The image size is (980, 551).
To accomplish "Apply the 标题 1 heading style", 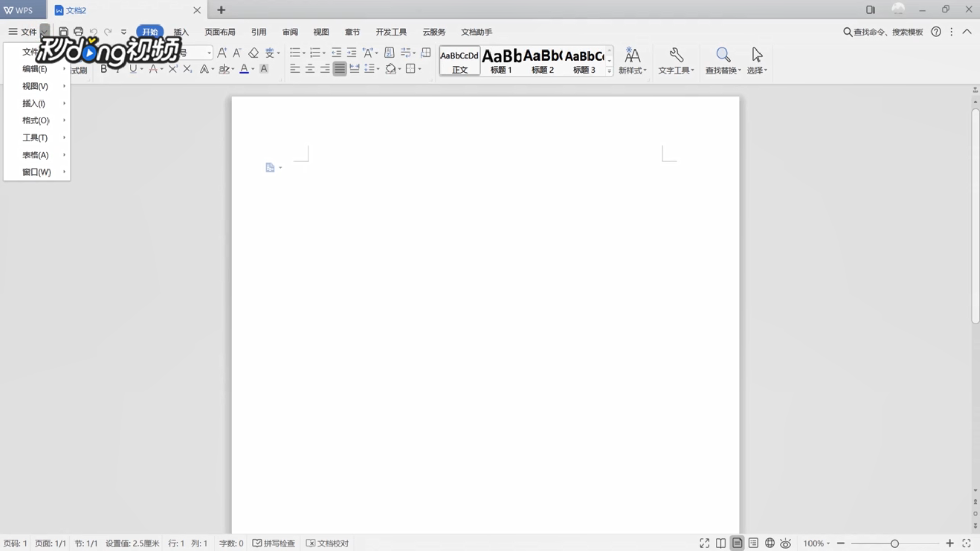I will click(x=501, y=61).
